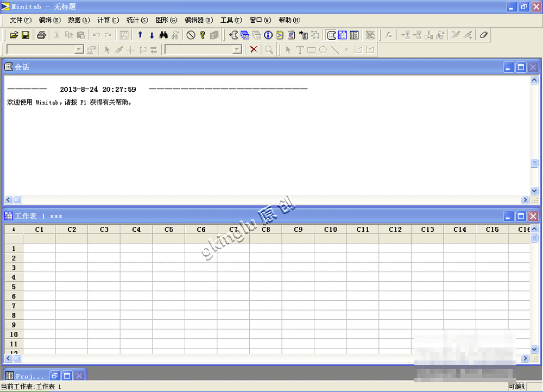The image size is (543, 392).
Task: Click the Project Manager toolbar icon
Action: tap(354, 35)
